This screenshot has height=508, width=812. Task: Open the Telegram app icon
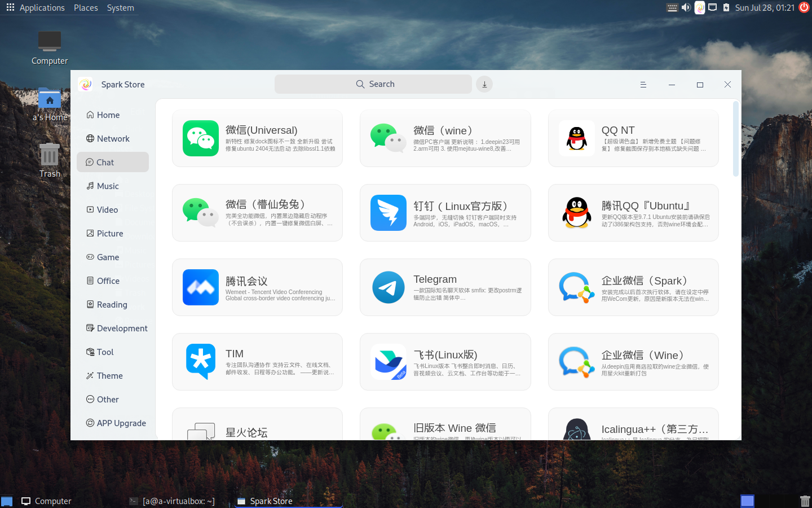[389, 287]
